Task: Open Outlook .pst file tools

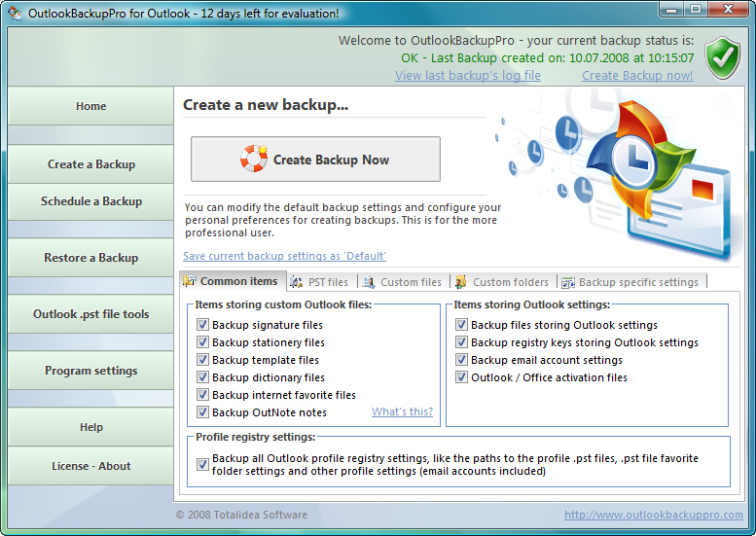Action: pyautogui.click(x=90, y=314)
